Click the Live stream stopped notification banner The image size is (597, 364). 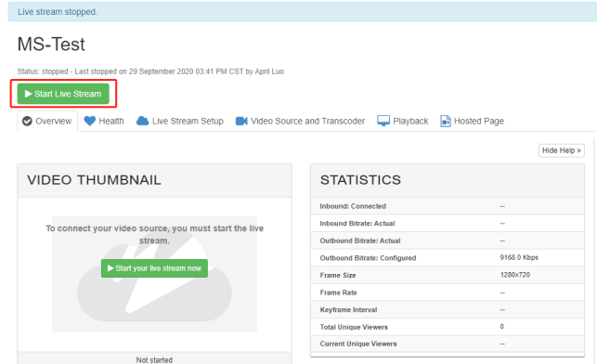click(x=303, y=12)
